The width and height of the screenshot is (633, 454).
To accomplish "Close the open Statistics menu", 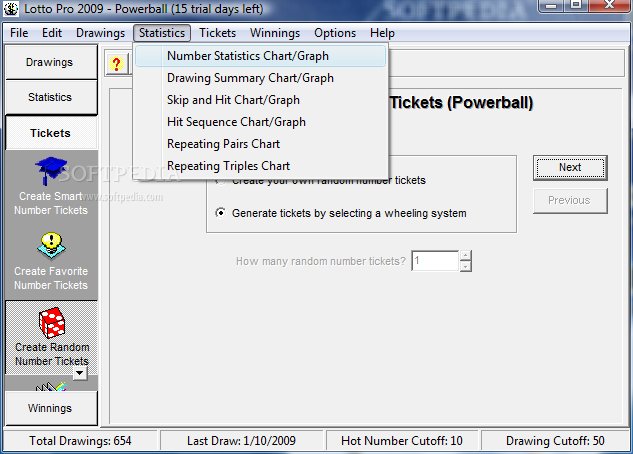I will coord(162,33).
